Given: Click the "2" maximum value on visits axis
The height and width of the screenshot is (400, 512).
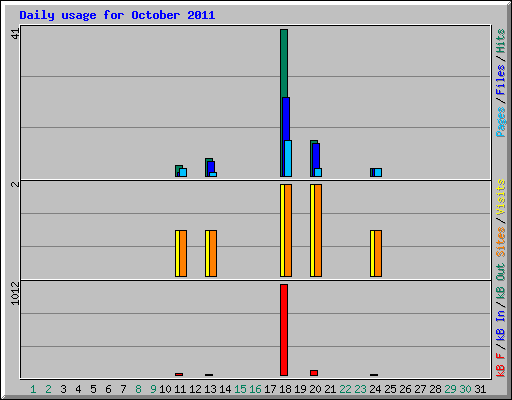Looking at the screenshot, I should tap(15, 184).
